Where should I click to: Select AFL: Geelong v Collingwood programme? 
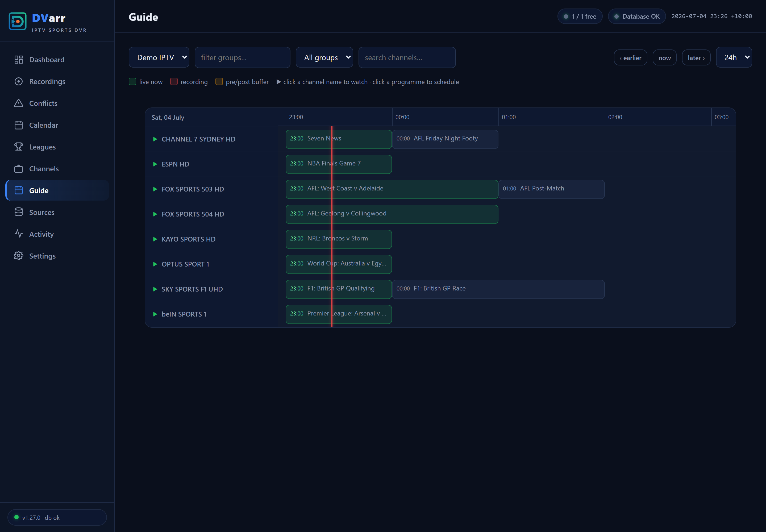click(392, 214)
